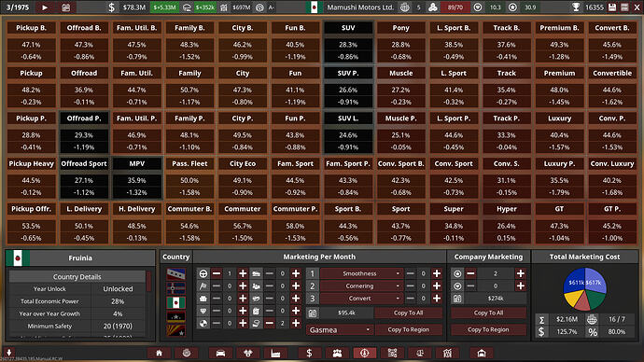Select the Fruinia flag in country list

175,303
